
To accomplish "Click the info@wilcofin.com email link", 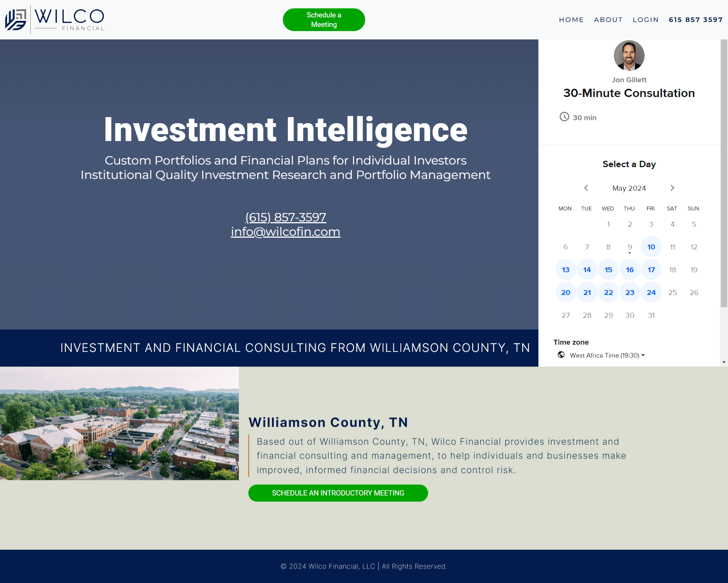I will pos(286,232).
